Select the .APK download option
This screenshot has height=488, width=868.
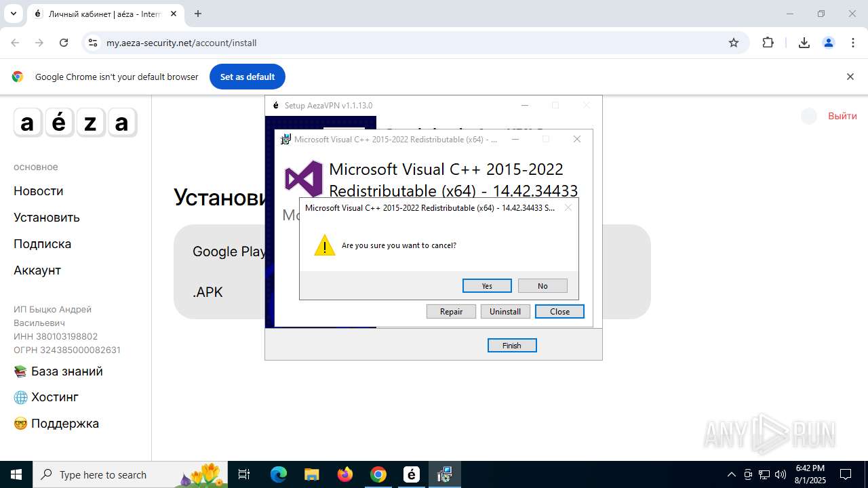pyautogui.click(x=208, y=292)
